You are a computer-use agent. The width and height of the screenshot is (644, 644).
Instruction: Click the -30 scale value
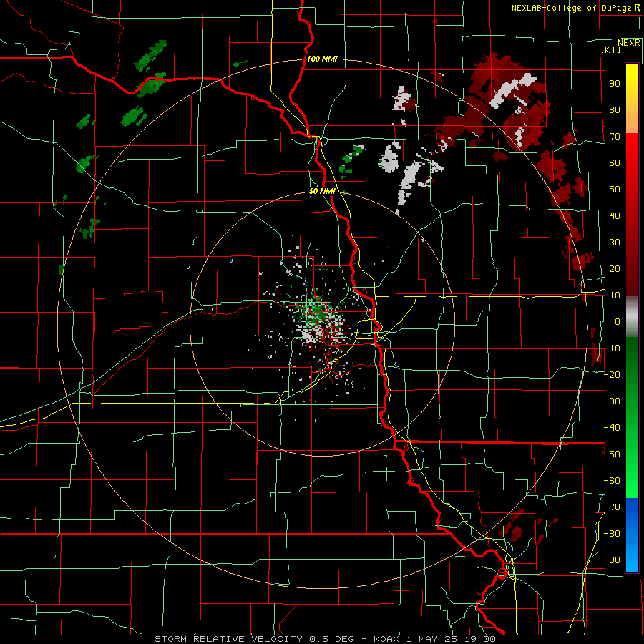[x=612, y=401]
